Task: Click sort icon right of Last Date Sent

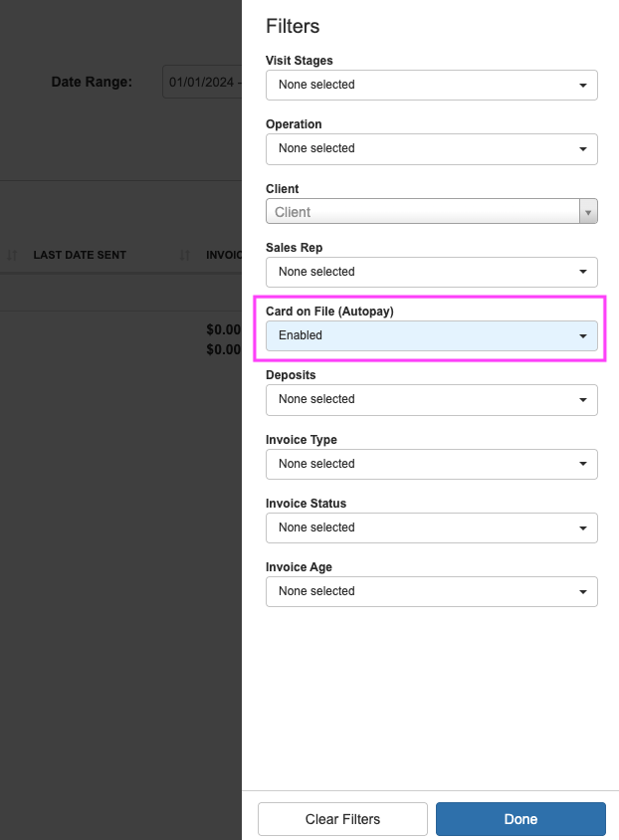Action: point(184,256)
